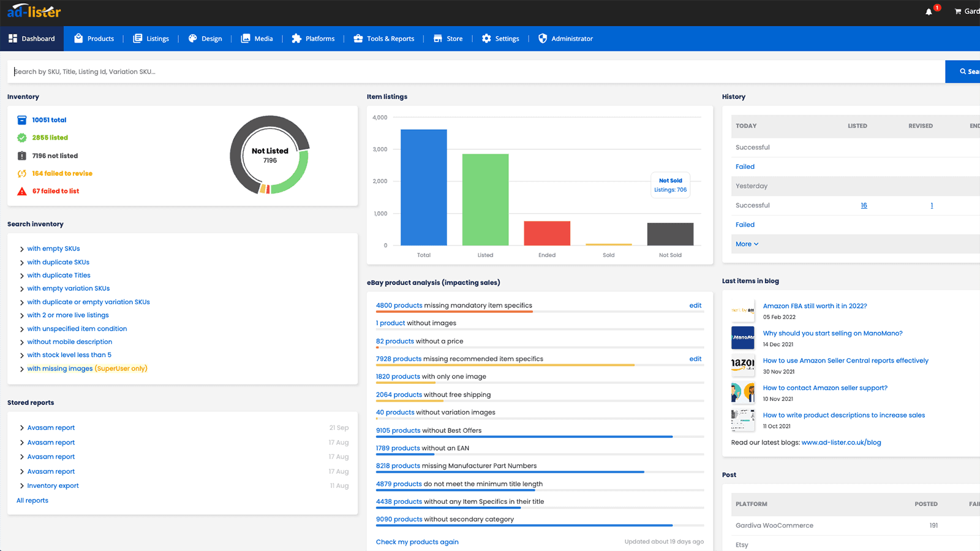Open the Design section
980x551 pixels.
[205, 38]
